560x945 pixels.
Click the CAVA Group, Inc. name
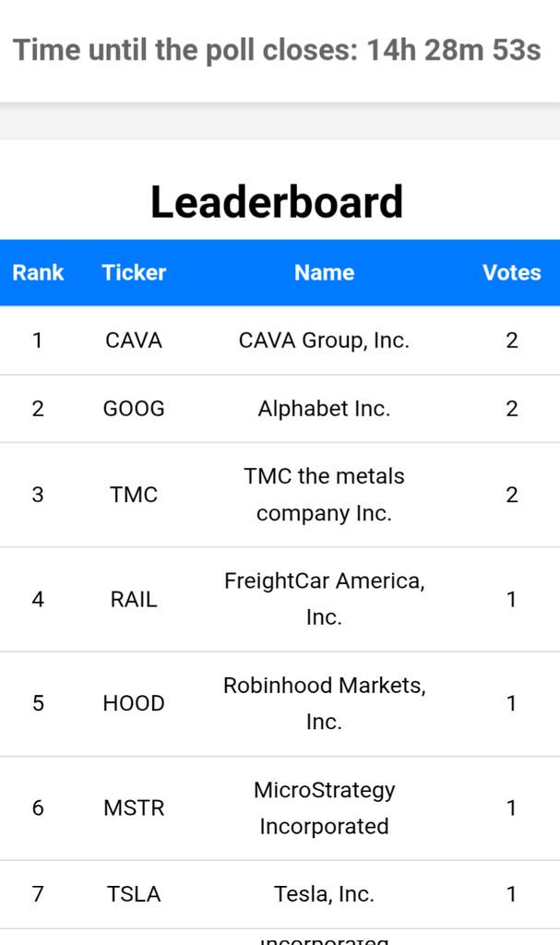click(325, 341)
